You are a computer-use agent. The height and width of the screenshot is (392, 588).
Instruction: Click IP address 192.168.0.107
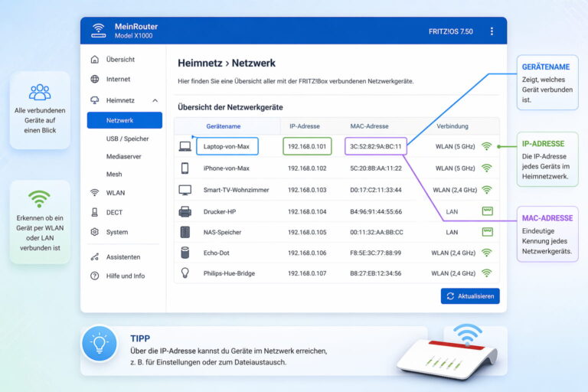307,273
